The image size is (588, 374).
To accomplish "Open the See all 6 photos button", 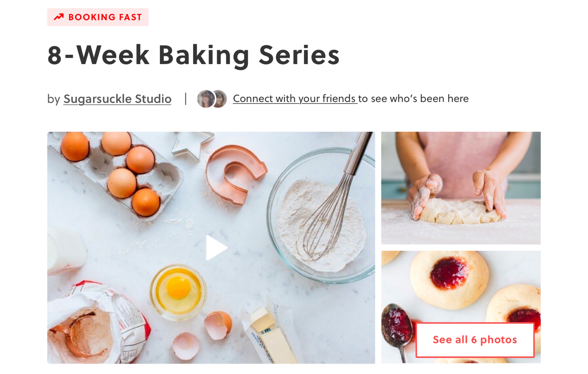I will click(475, 340).
